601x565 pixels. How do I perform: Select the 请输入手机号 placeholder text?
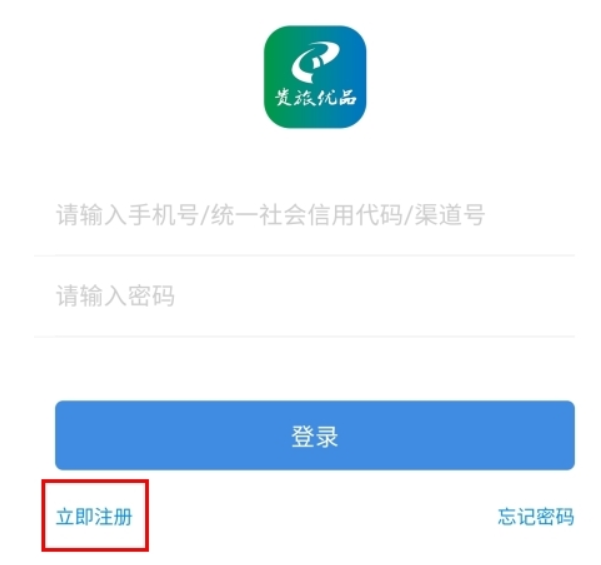[127, 215]
